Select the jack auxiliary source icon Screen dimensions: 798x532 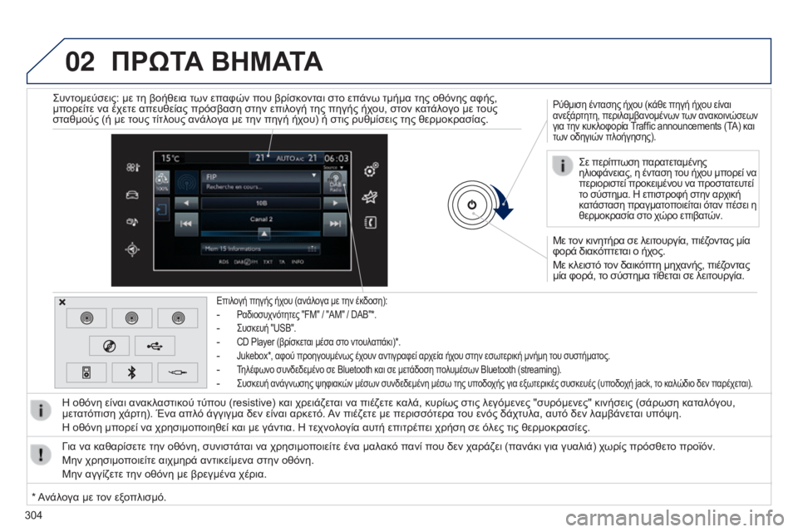[178, 372]
